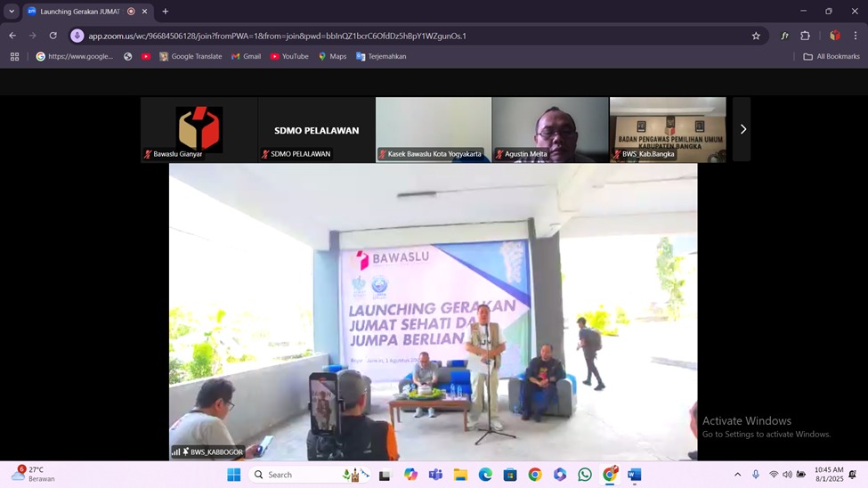Reload the Zoom page
The image size is (868, 488).
point(53,36)
